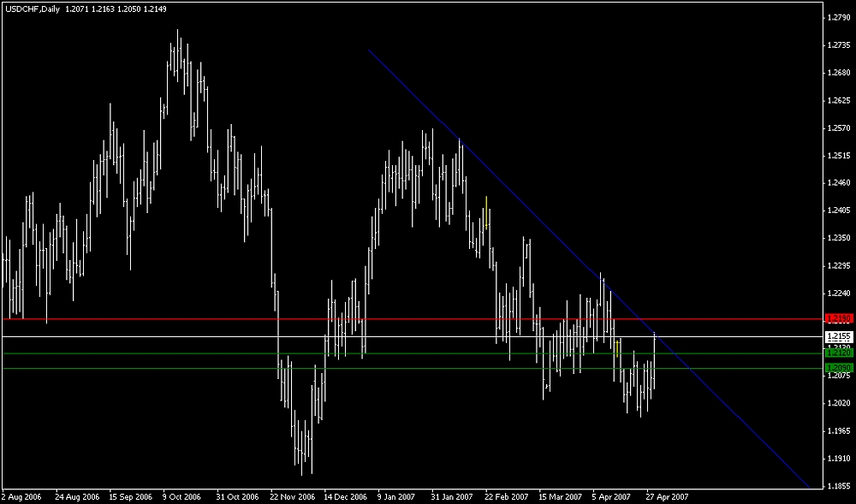Click the 22 Feb 2007 date label

(x=506, y=495)
